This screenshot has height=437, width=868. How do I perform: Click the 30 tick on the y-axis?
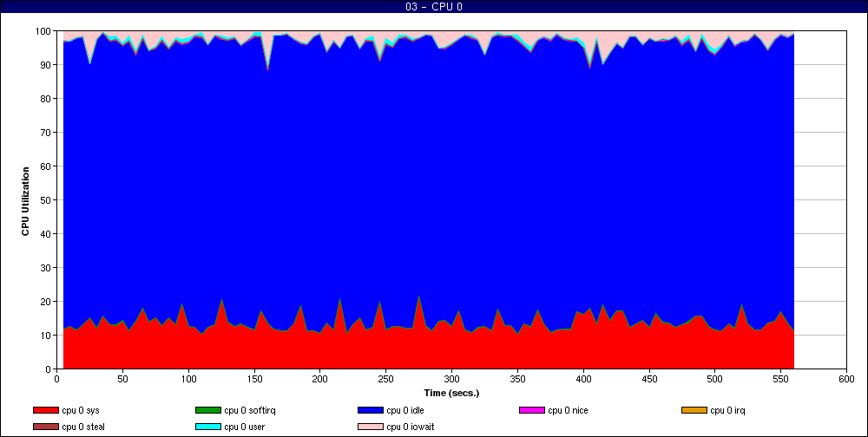[x=47, y=268]
